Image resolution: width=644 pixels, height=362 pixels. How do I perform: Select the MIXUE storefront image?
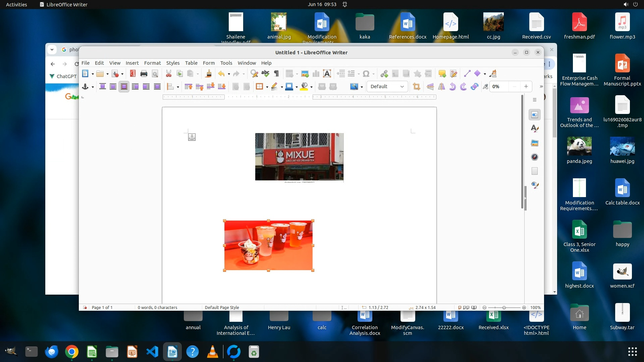coord(299,157)
